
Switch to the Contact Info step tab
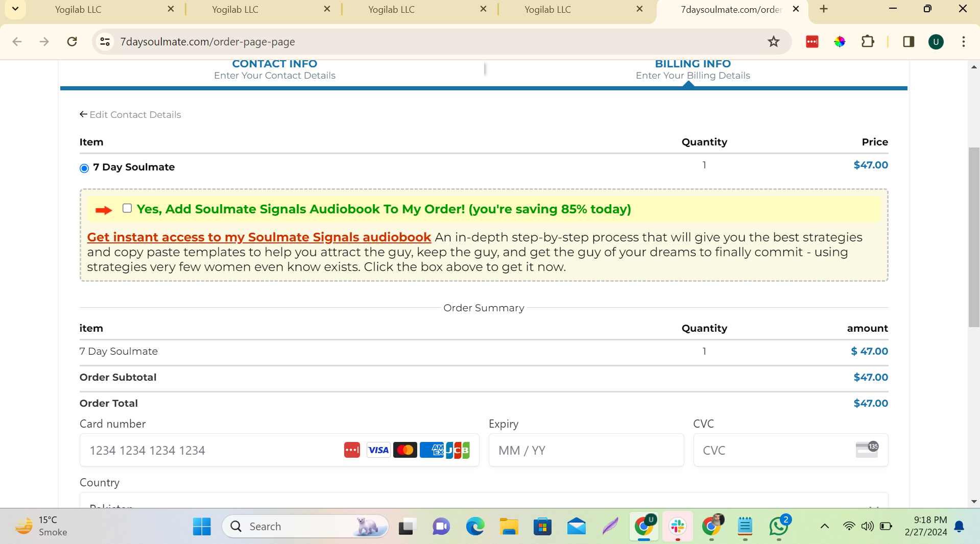[x=274, y=69]
